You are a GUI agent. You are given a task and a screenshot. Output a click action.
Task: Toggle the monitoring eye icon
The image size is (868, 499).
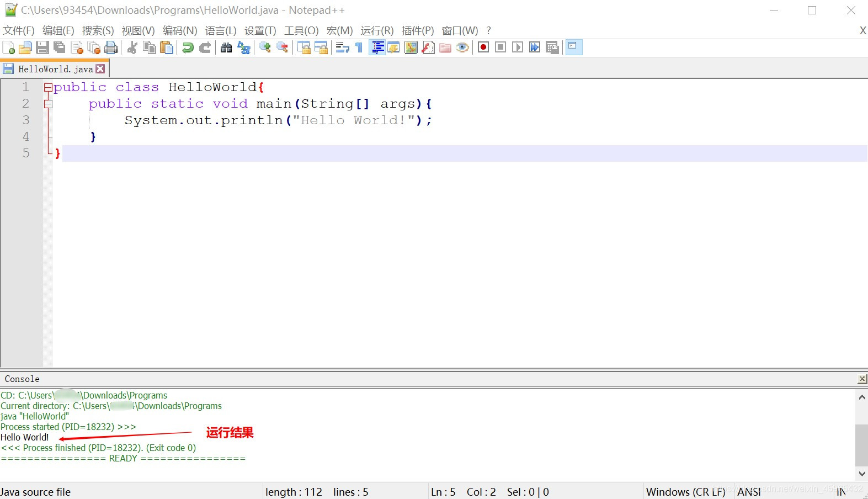click(462, 47)
